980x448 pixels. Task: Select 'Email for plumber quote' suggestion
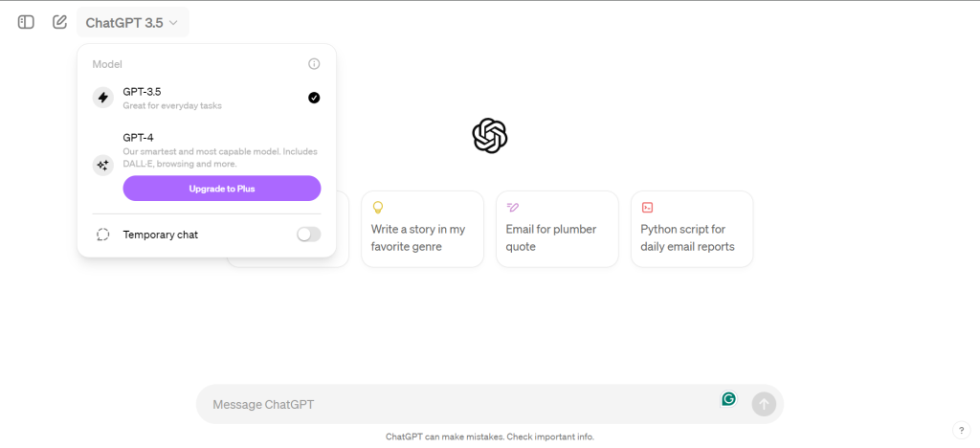point(558,230)
